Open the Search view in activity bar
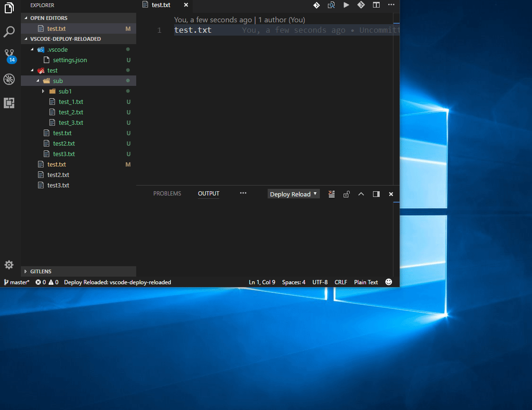The width and height of the screenshot is (532, 410). 9,31
